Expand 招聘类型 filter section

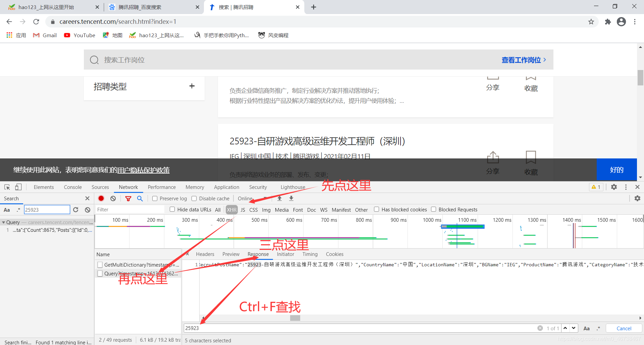pyautogui.click(x=192, y=86)
